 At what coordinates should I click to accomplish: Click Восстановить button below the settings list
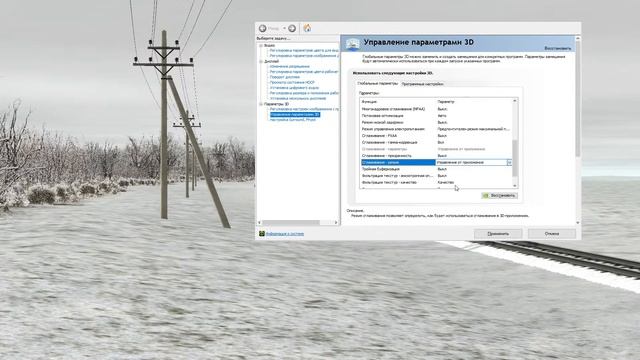tap(500, 196)
